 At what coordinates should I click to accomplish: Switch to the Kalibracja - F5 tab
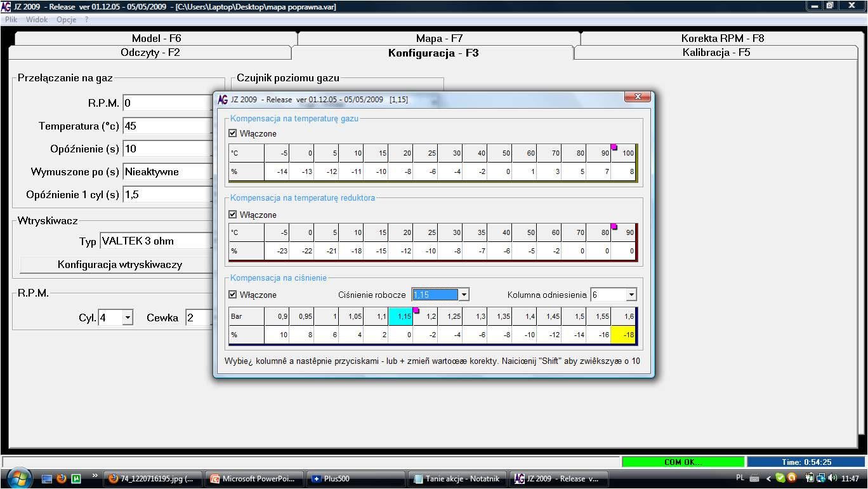[716, 53]
